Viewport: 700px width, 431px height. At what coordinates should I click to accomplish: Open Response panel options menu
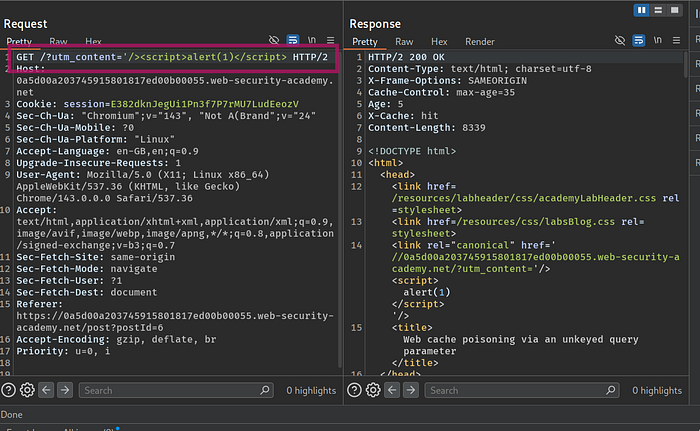coord(676,40)
